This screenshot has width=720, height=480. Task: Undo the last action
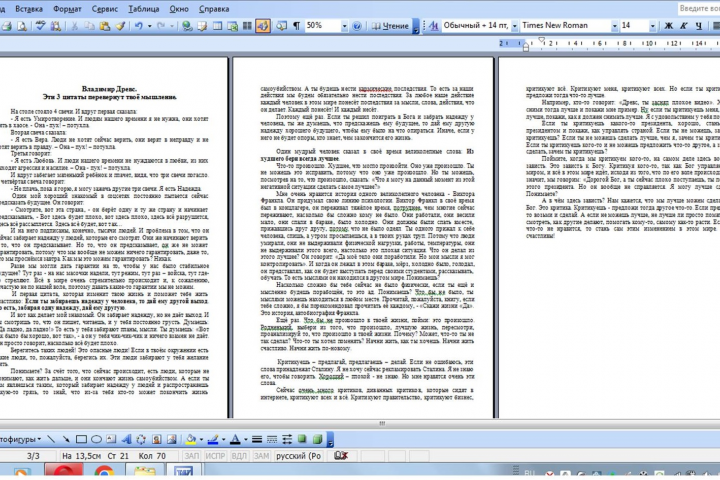139,26
